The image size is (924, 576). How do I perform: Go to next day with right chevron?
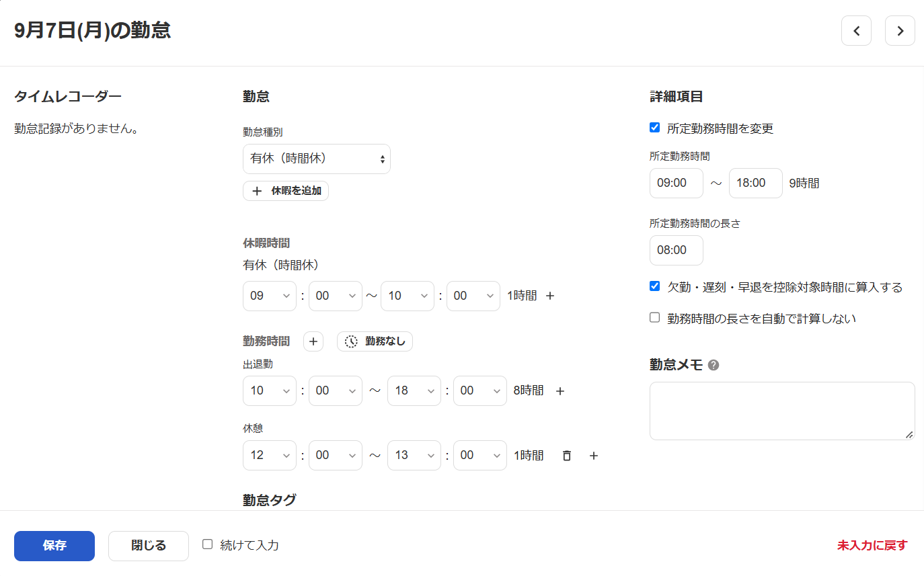click(x=900, y=31)
